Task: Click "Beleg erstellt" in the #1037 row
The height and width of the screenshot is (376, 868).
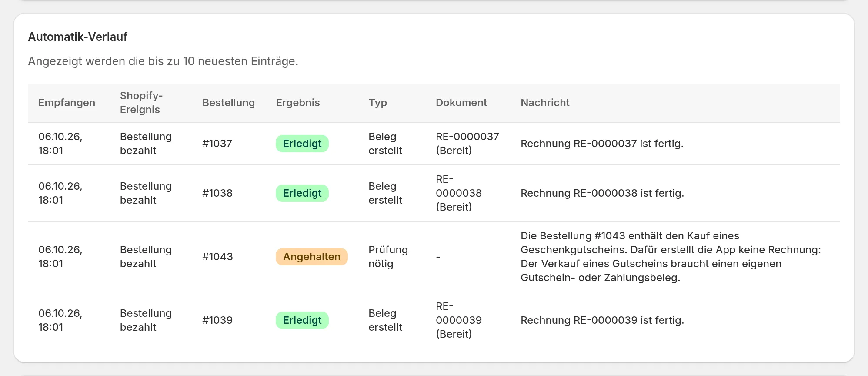Action: tap(385, 144)
